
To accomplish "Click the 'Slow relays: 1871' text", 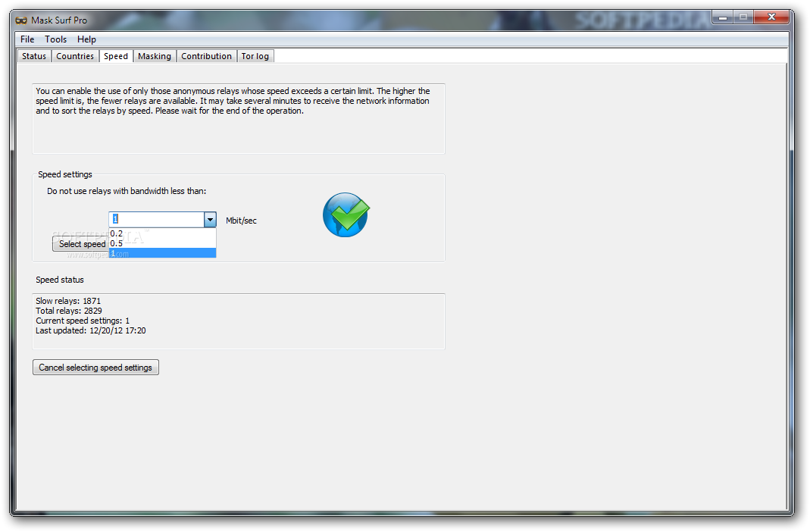I will point(68,301).
